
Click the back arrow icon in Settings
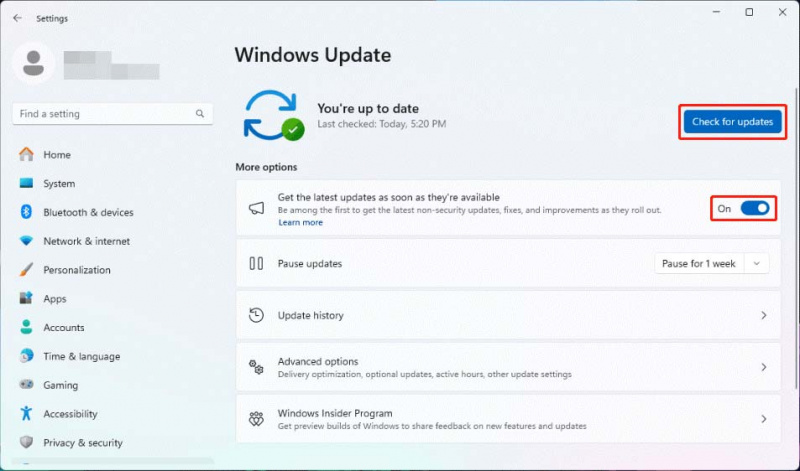click(x=17, y=18)
